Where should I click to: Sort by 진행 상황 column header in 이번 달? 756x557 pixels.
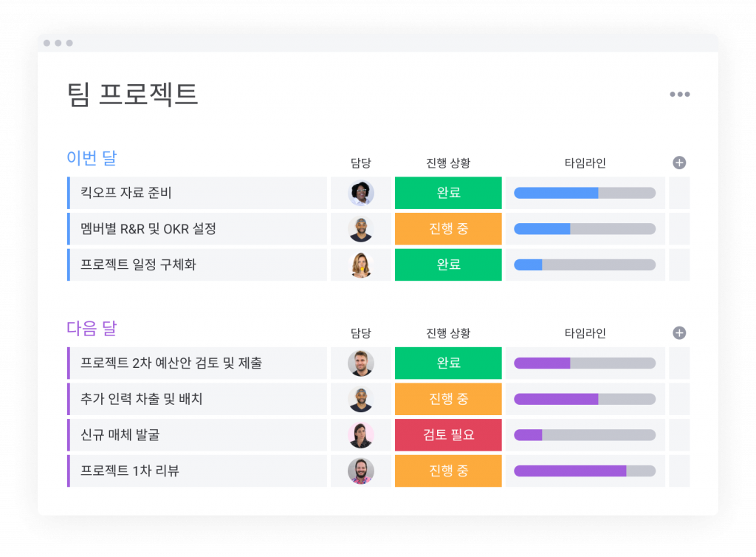[448, 163]
